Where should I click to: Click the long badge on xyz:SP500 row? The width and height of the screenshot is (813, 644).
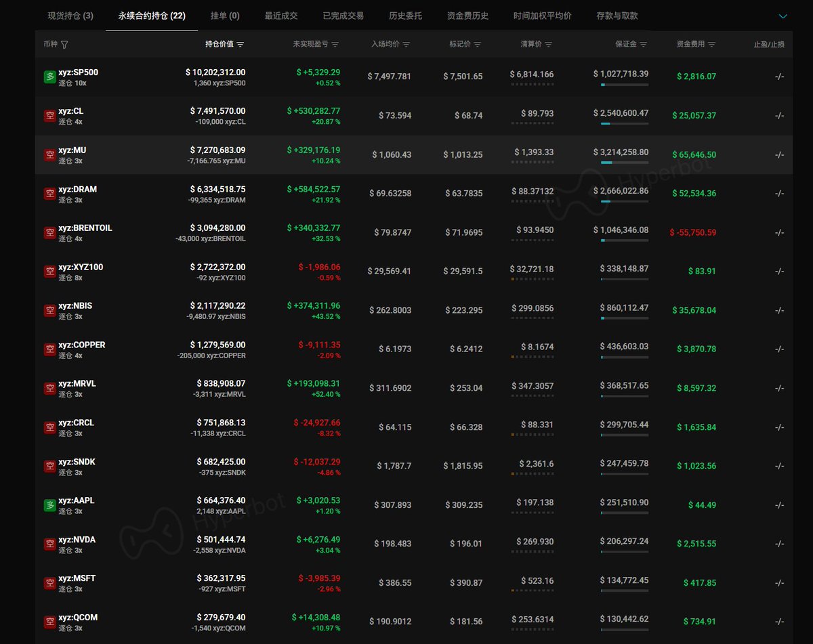[x=49, y=77]
